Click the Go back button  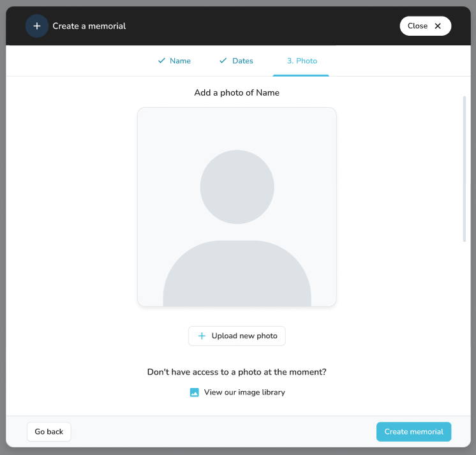[49, 431]
